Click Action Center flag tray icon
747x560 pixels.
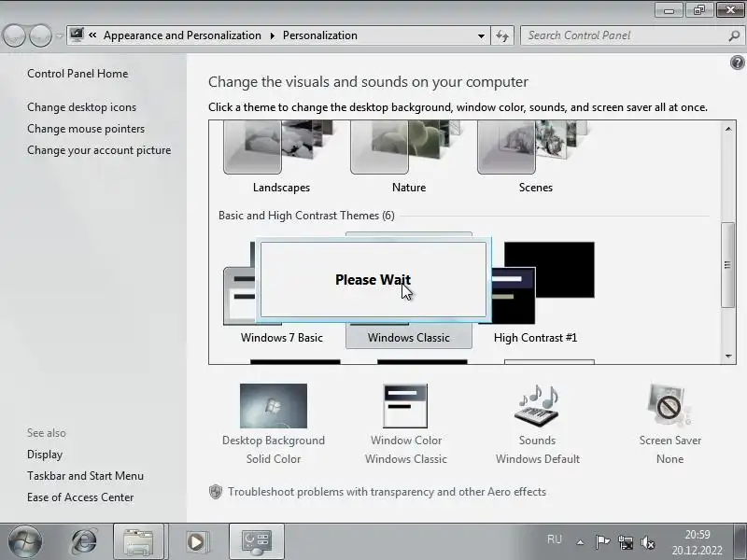pos(602,541)
